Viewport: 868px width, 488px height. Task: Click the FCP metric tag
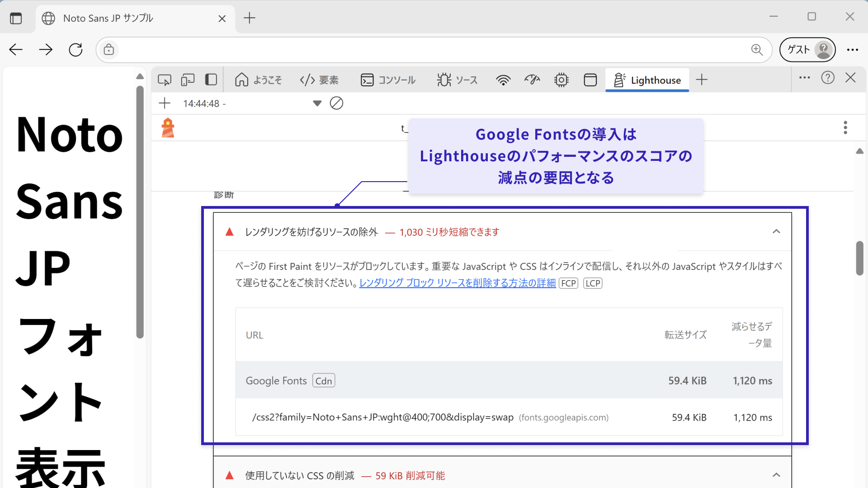pos(569,283)
